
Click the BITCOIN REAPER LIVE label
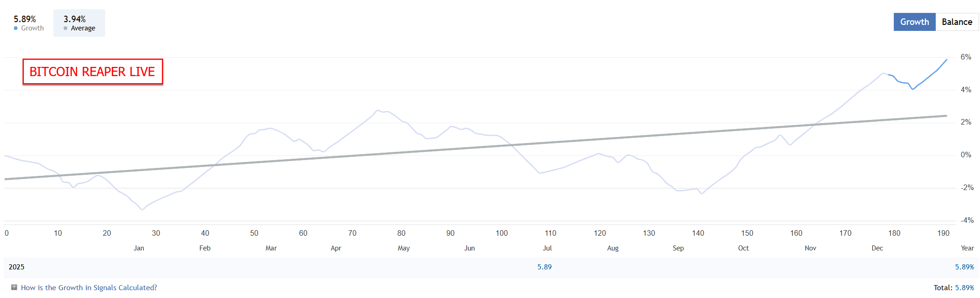point(93,72)
